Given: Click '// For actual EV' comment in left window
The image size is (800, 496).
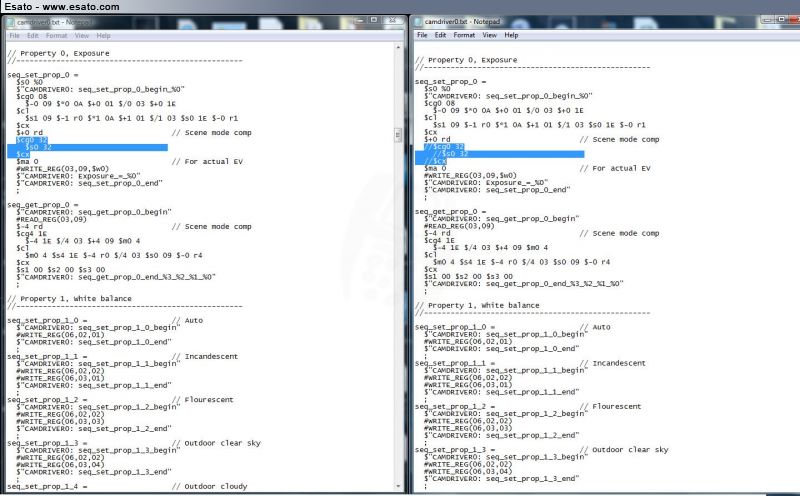Looking at the screenshot, I should [x=207, y=161].
